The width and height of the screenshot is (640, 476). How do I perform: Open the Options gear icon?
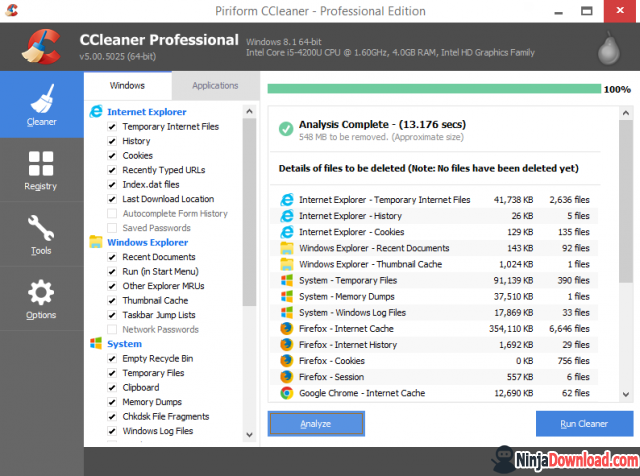pos(41,292)
